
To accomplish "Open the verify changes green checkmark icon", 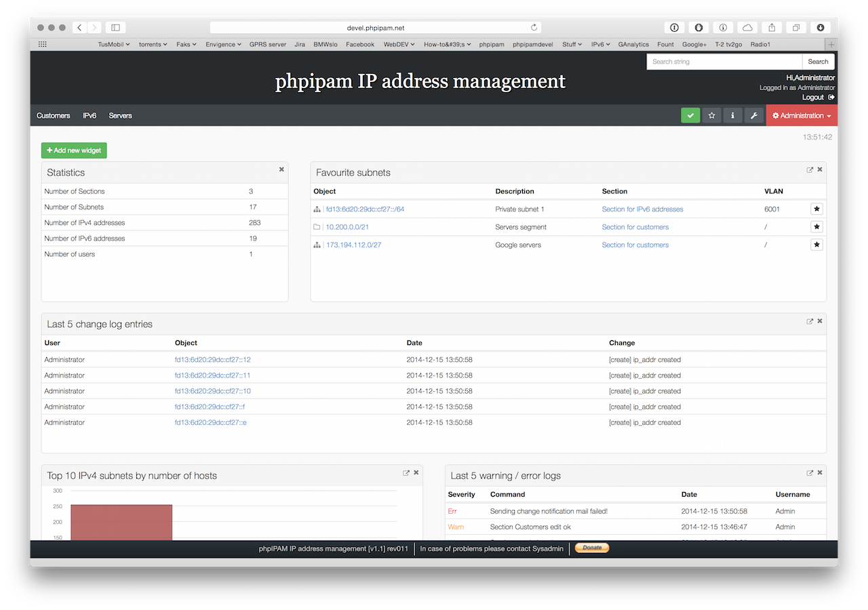I will coord(690,115).
